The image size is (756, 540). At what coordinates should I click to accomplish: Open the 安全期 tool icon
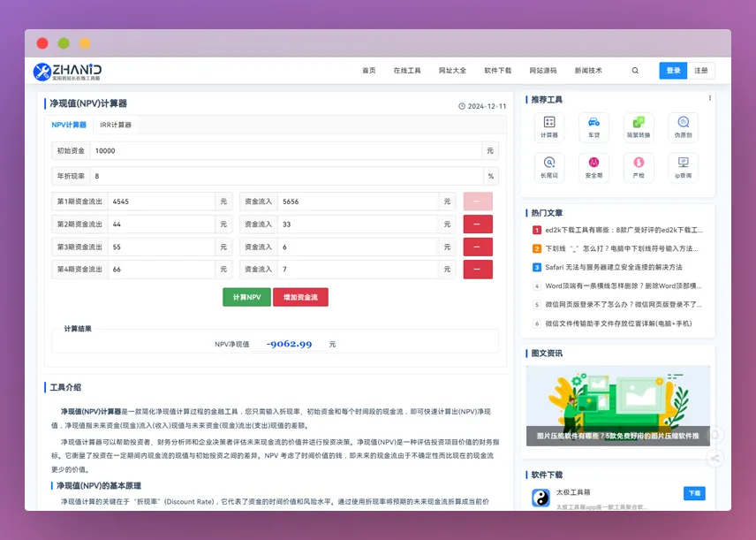tap(593, 167)
